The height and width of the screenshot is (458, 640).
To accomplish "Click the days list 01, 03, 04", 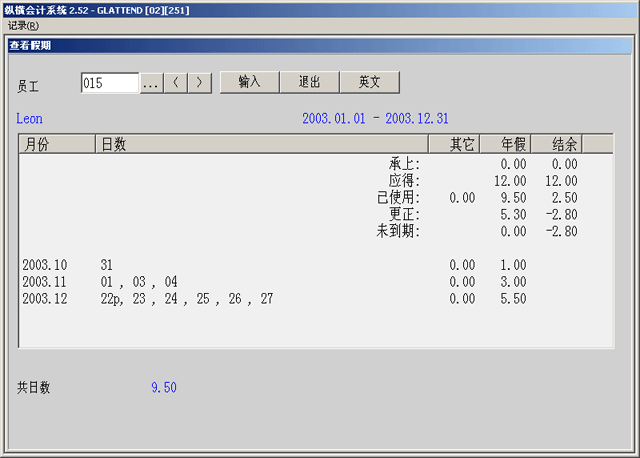I will (x=139, y=282).
